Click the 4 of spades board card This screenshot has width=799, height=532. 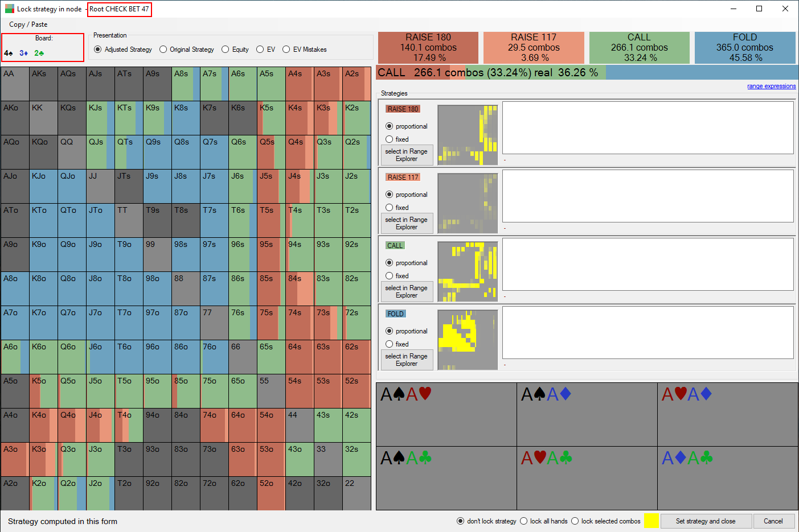pyautogui.click(x=9, y=53)
